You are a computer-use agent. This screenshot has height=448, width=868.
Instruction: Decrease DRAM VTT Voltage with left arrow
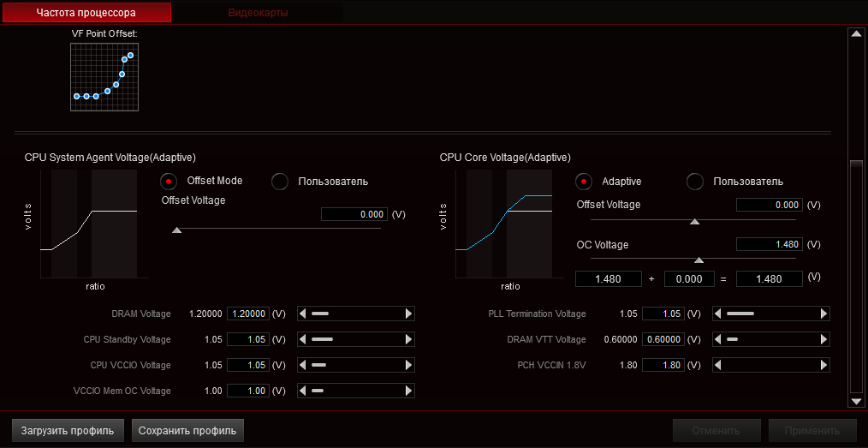[x=718, y=339]
